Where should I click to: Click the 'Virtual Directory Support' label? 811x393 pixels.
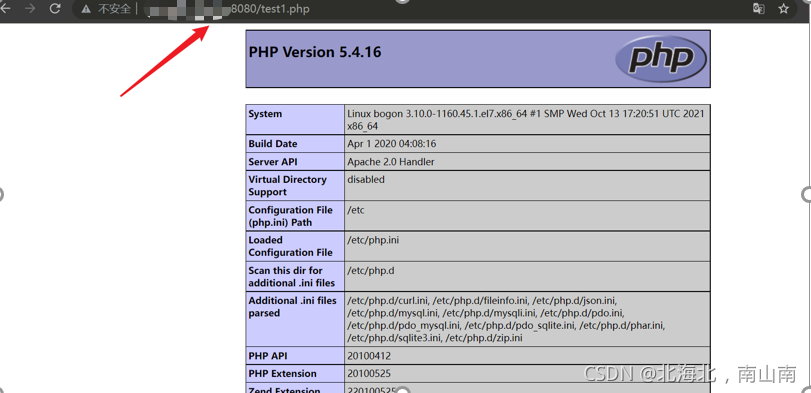288,186
